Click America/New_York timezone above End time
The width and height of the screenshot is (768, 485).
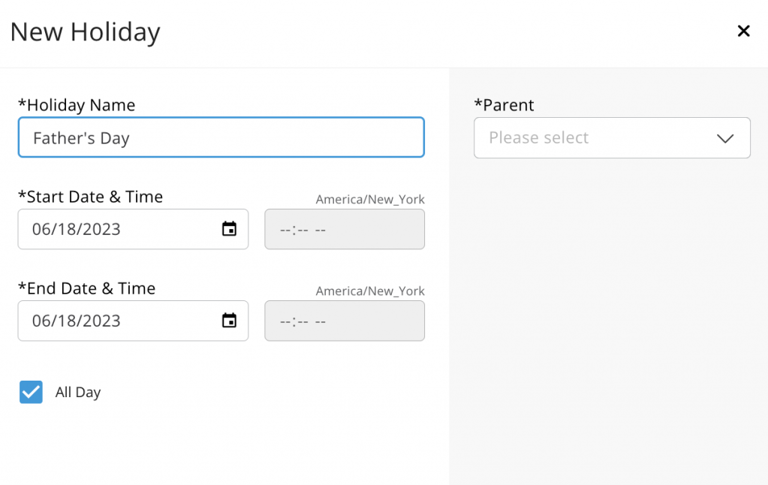370,291
